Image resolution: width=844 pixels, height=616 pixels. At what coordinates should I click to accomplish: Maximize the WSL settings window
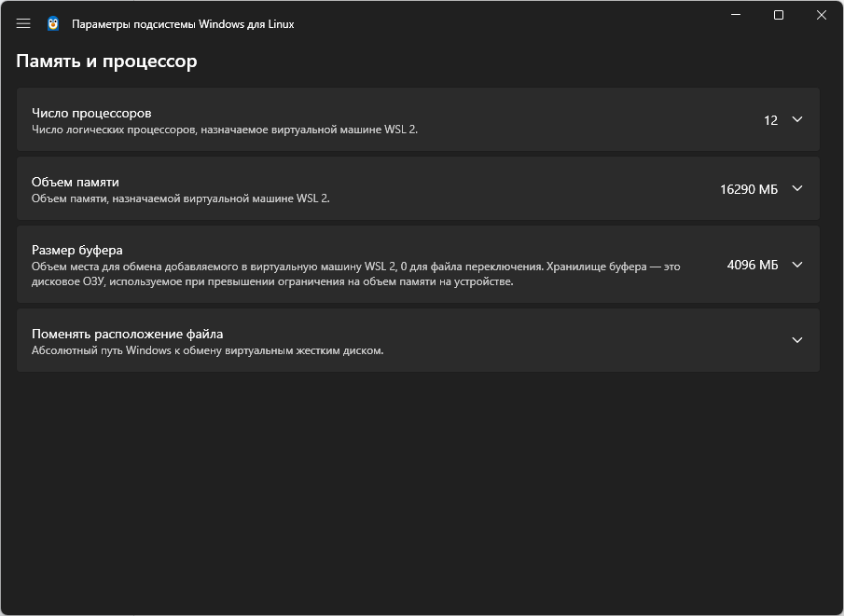coord(779,15)
